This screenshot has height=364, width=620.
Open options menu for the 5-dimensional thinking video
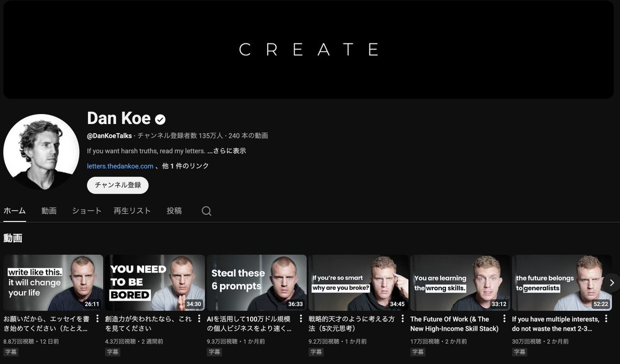coord(402,319)
